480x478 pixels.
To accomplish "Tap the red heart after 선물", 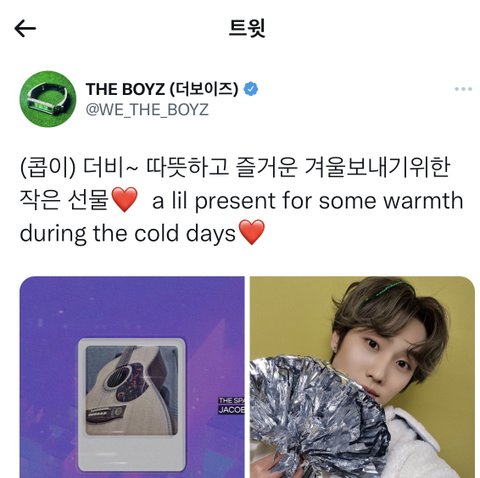I will coord(124,200).
